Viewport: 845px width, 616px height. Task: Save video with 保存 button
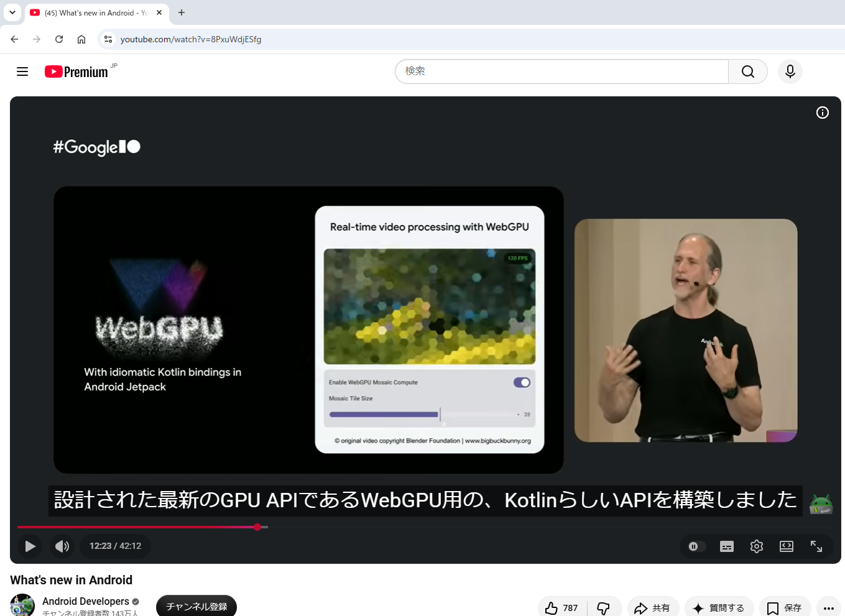point(785,608)
